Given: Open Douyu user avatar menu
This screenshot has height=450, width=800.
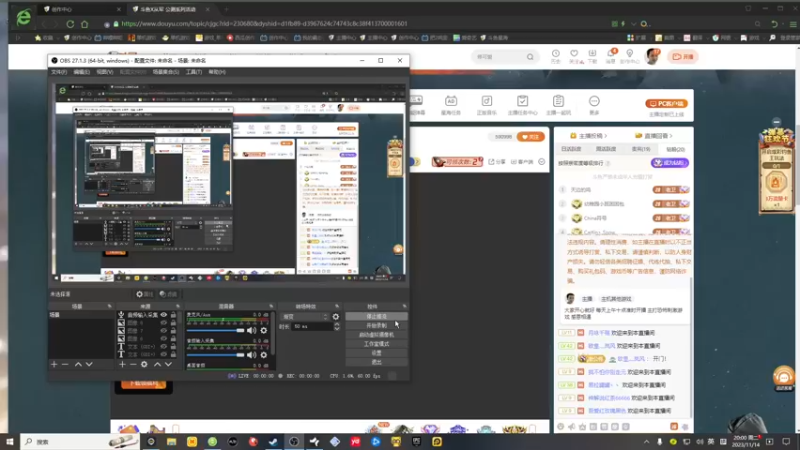Looking at the screenshot, I should coord(652,56).
